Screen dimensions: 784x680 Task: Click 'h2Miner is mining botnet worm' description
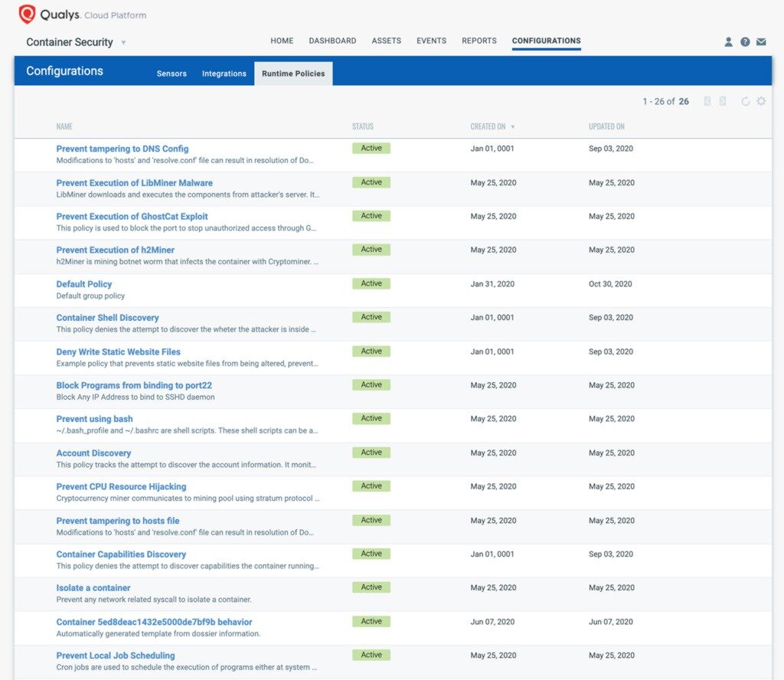[187, 261]
